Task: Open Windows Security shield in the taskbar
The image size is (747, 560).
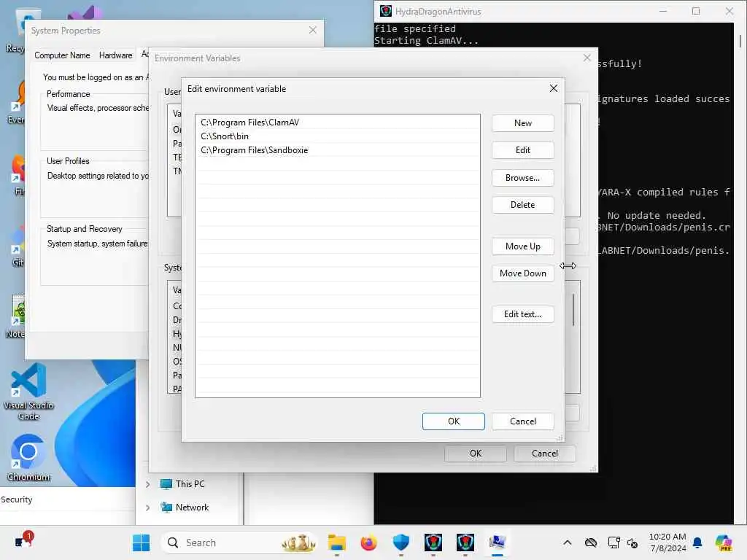Action: (401, 542)
